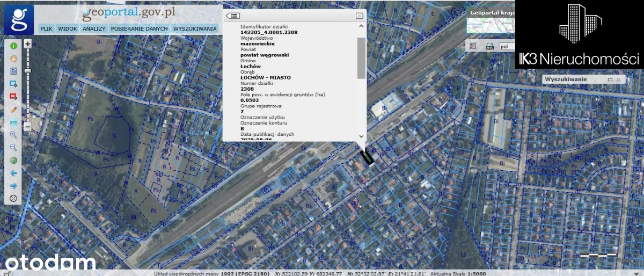Activate the pencil drawing tool
644x276 pixels.
pyautogui.click(x=13, y=109)
